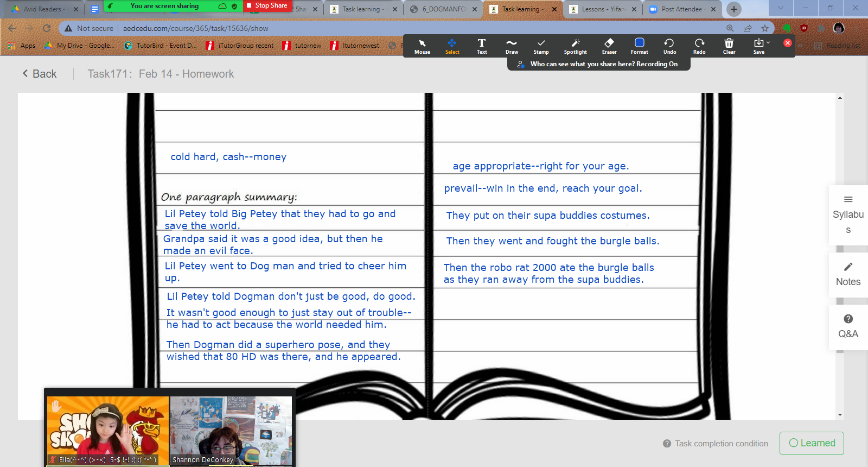Image resolution: width=868 pixels, height=467 pixels.
Task: Click 'age appropriate--right for your age' text
Action: click(541, 166)
